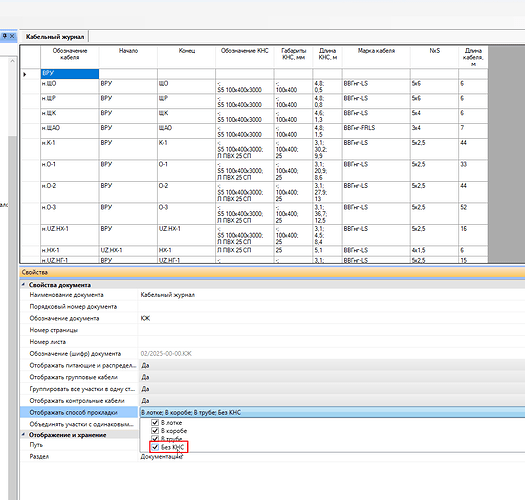Screen dimensions: 525x500
Task: Click the 'Марка кабеля' column header
Action: (376, 57)
